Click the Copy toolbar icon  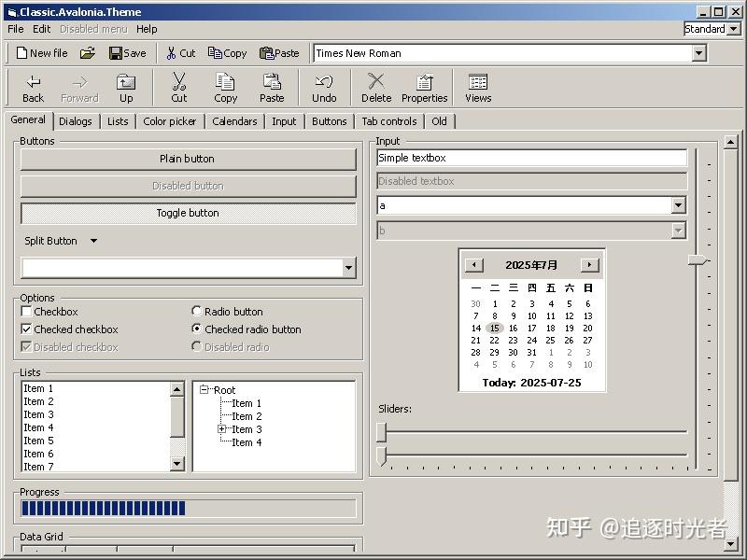point(225,87)
